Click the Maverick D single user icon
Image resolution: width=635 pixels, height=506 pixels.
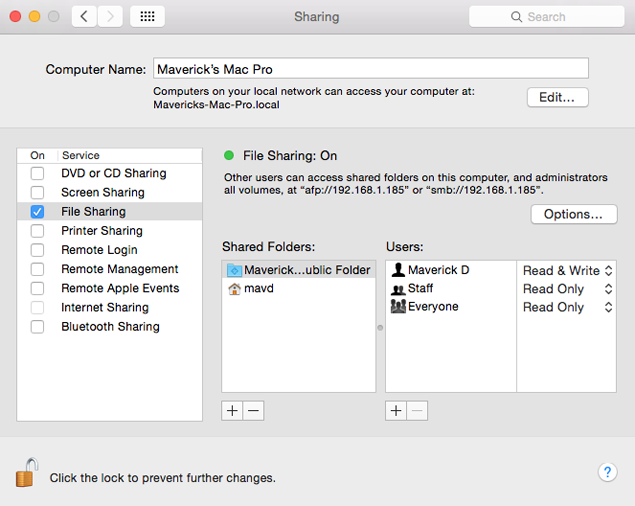coord(398,270)
